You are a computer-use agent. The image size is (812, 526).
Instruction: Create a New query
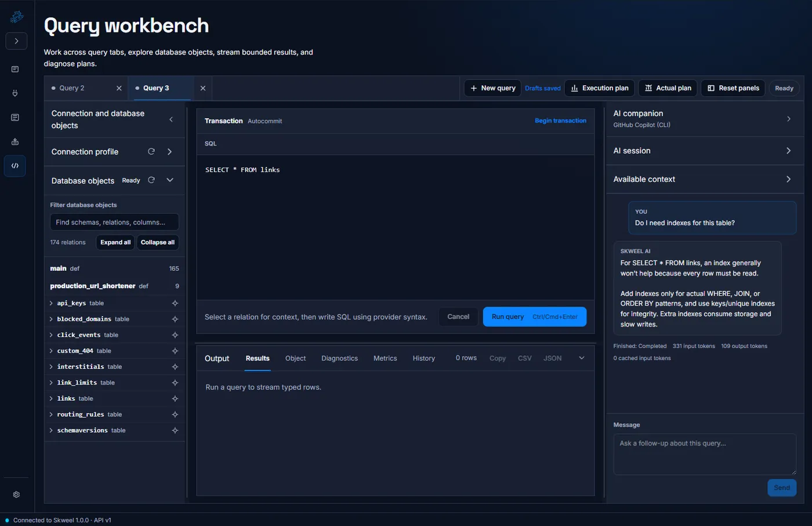point(492,88)
